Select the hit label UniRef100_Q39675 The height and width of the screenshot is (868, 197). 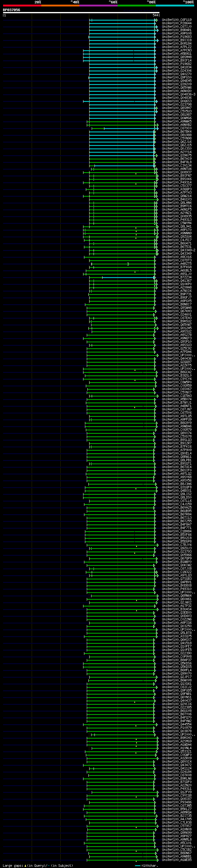click(176, 155)
